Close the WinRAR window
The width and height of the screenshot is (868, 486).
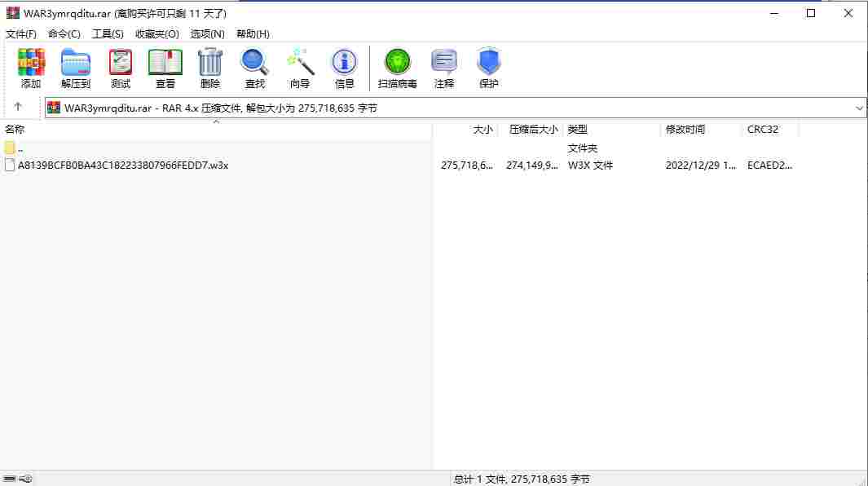(848, 13)
